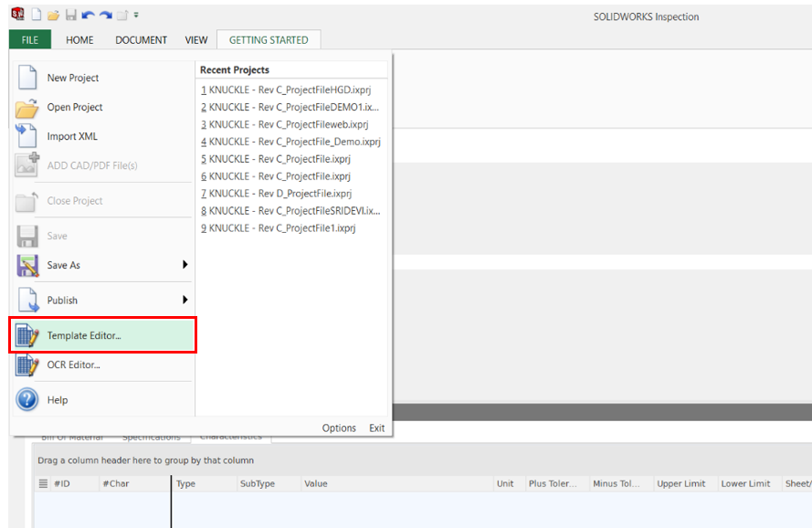
Task: Click the new document icon in quick access toolbar
Action: (37, 15)
